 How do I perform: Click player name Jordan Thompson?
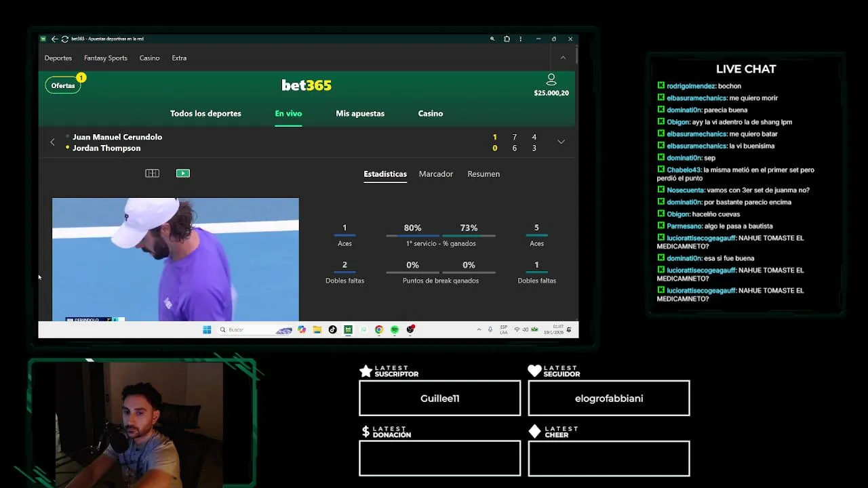[106, 148]
